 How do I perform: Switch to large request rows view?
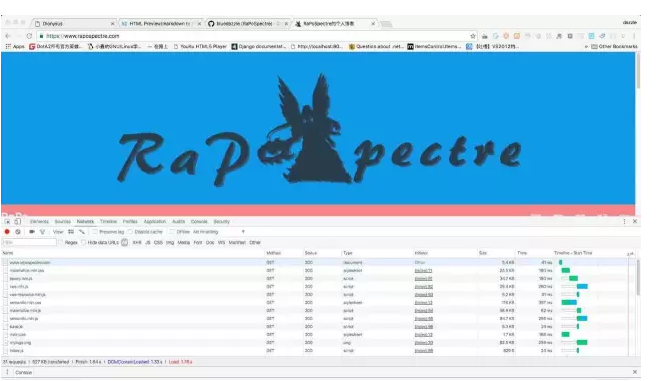[x=71, y=232]
